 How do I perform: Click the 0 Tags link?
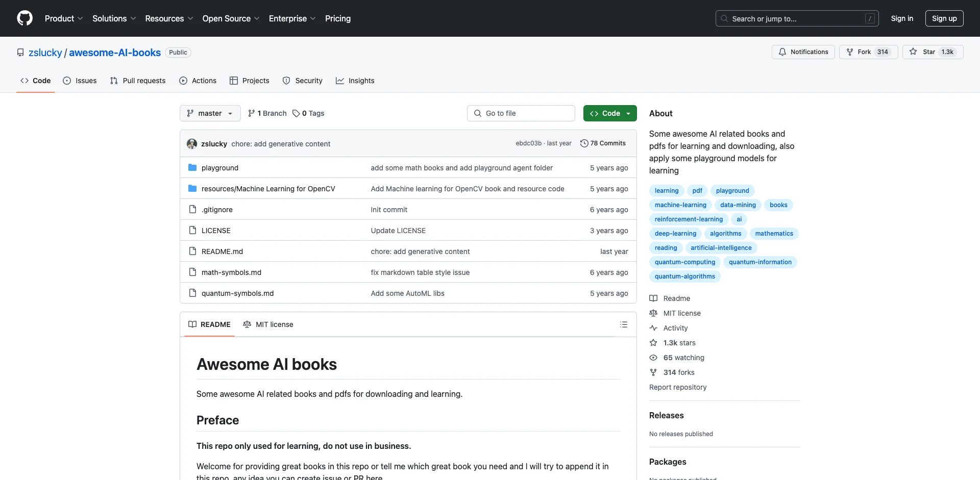308,113
